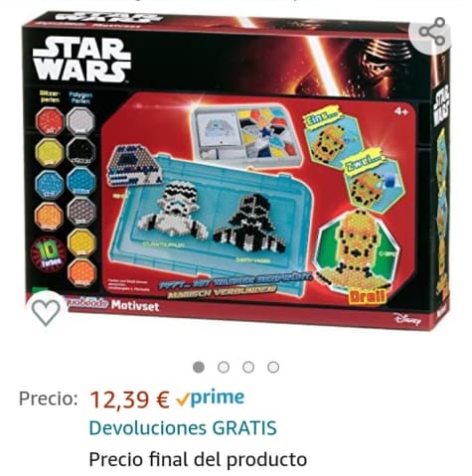The image size is (472, 476).
Task: Tap the share icon
Action: tap(432, 32)
